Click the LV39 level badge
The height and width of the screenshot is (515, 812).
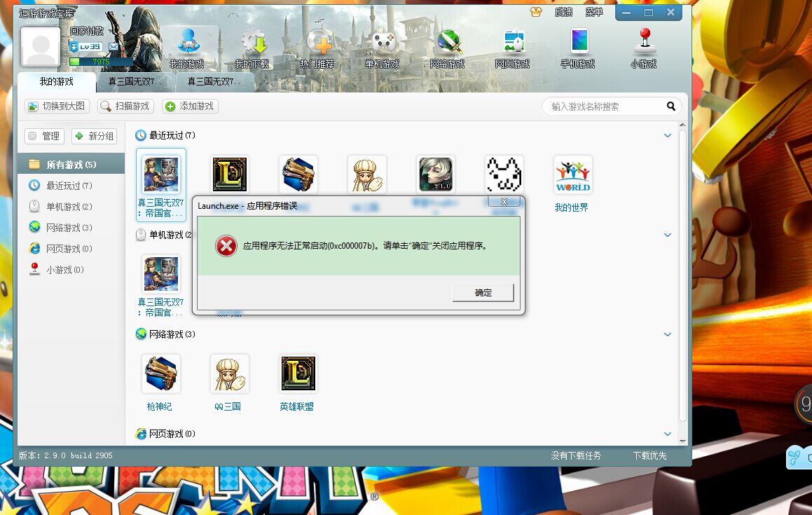point(85,47)
